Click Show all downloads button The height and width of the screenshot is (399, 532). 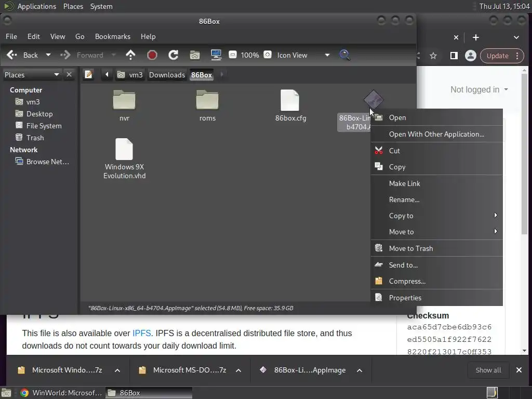pyautogui.click(x=488, y=370)
